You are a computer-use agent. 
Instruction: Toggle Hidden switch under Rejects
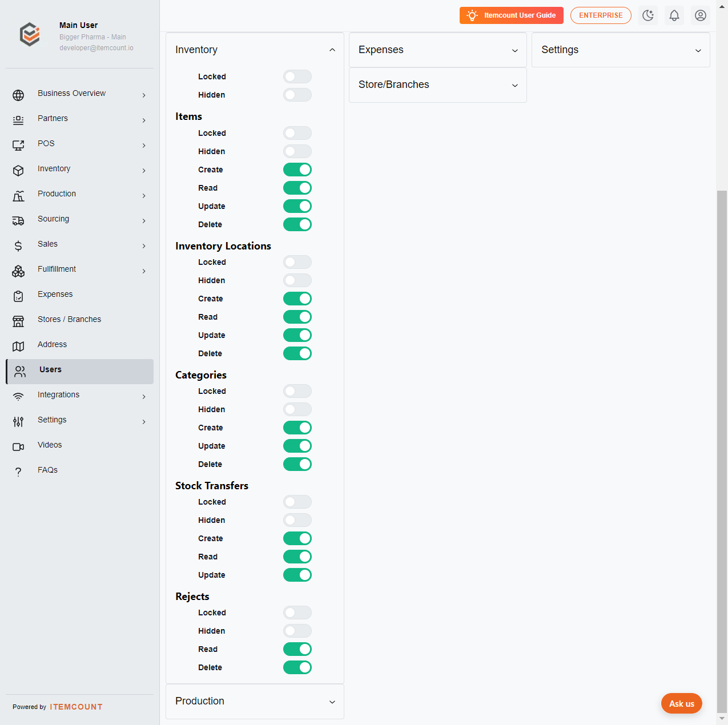pos(297,631)
